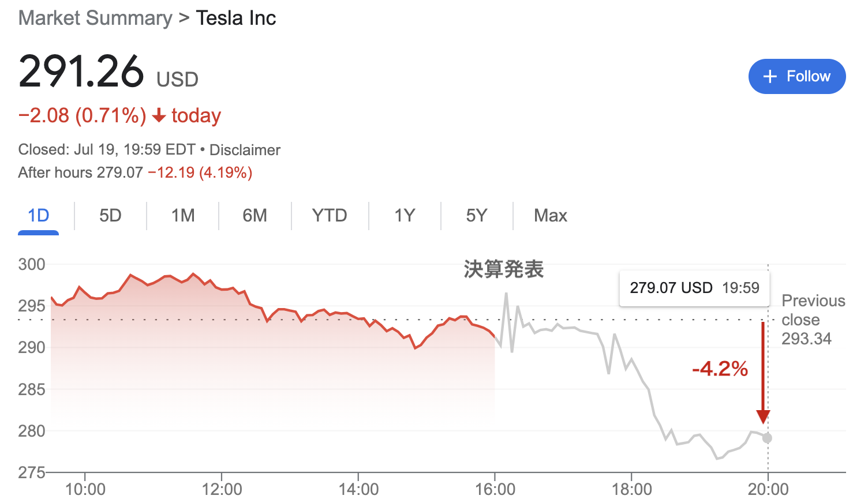868x503 pixels.
Task: Select the 6M time range
Action: coord(255,216)
